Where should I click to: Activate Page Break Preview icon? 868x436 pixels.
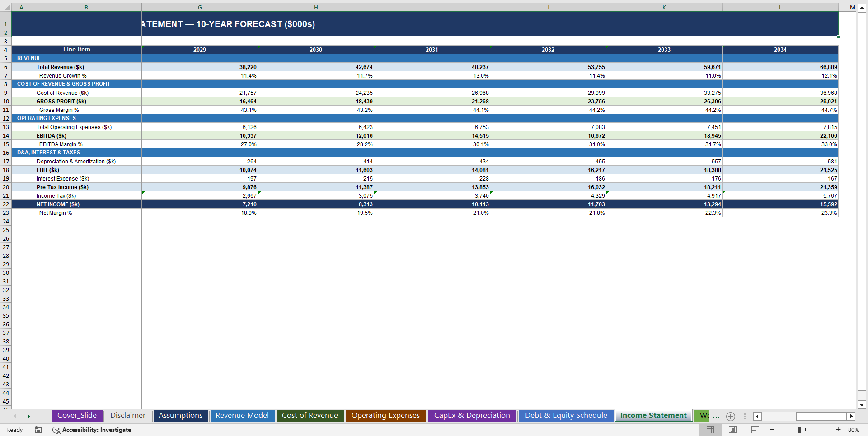(754, 430)
